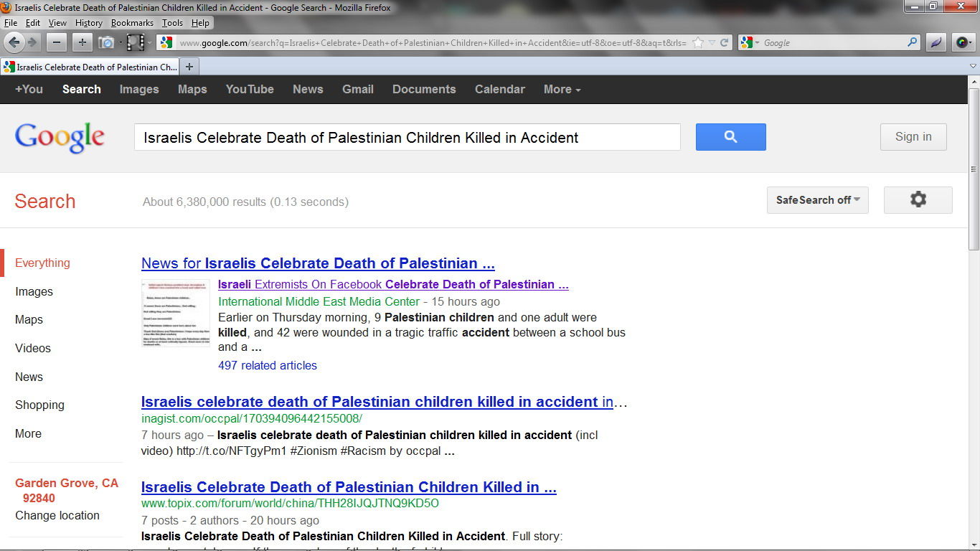Open Maps in the black Google bar
The height and width of the screenshot is (551, 980).
192,89
